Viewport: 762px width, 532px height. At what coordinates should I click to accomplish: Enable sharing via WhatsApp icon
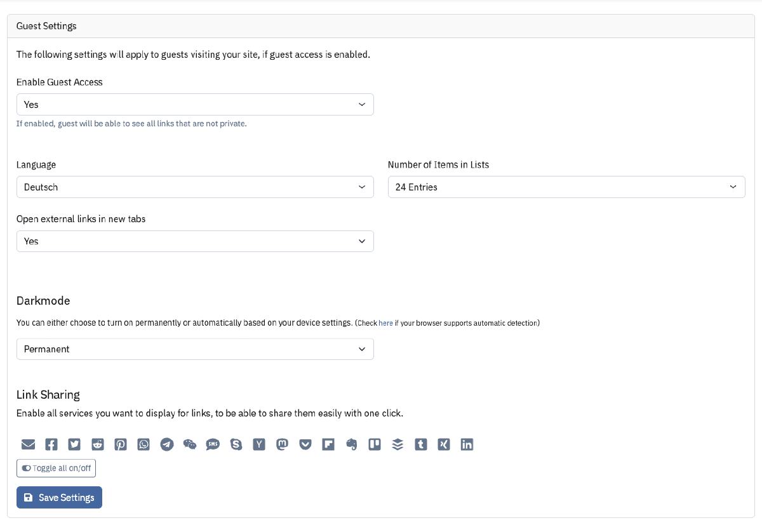pos(143,444)
